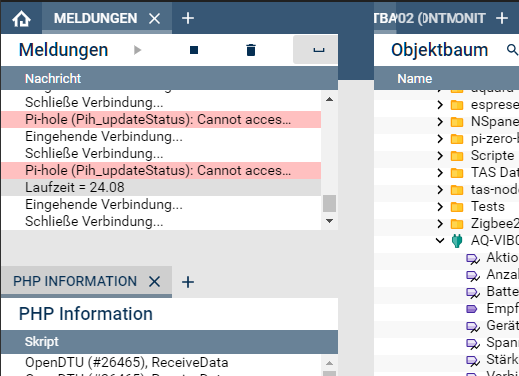Screen dimensions: 519x376
Task: Expand the Tests folder
Action: [x=440, y=207]
